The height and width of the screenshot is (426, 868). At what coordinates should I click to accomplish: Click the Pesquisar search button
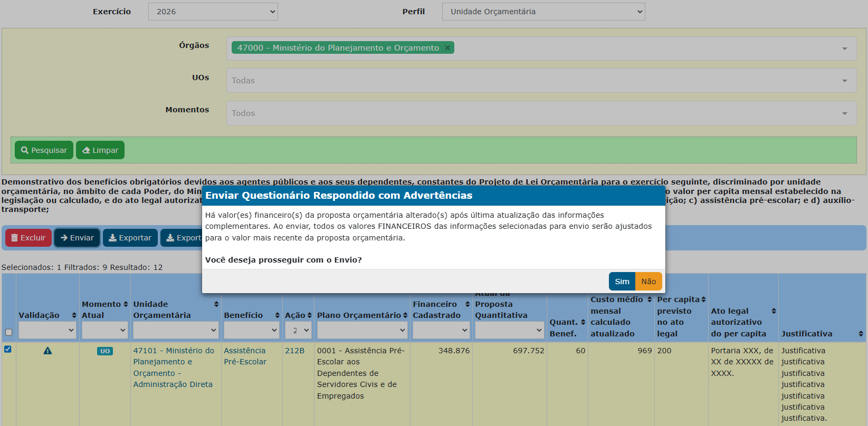click(44, 150)
